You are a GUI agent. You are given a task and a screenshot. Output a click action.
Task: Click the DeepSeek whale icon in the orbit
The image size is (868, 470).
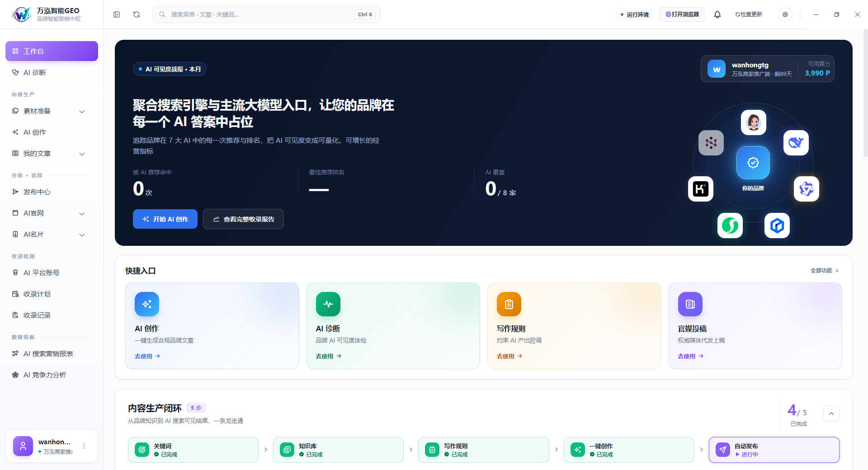tap(796, 143)
